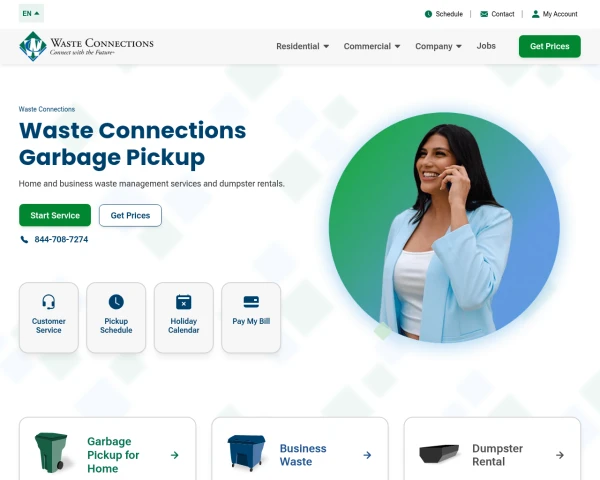This screenshot has height=480, width=600.
Task: Click the arrow next to Dumpster Rental
Action: pyautogui.click(x=559, y=455)
